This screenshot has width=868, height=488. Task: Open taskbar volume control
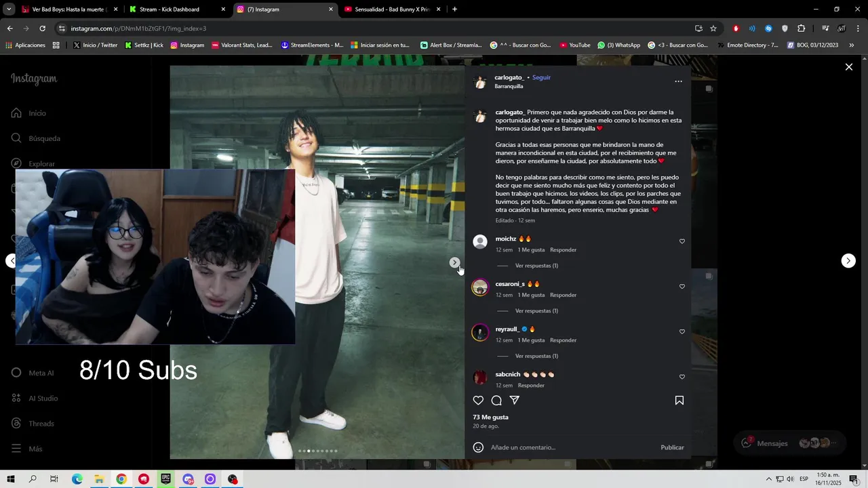tap(790, 479)
